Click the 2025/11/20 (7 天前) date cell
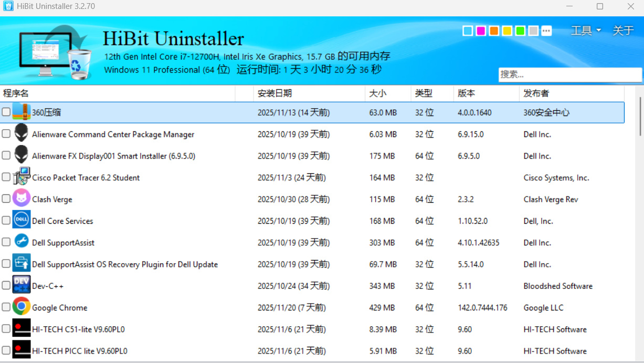644x364 pixels. click(x=292, y=308)
